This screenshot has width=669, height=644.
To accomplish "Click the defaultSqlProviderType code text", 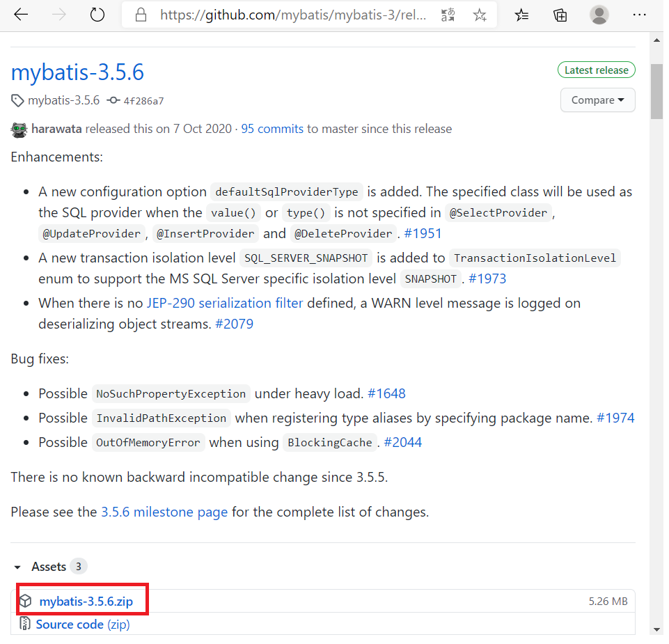I will click(287, 192).
